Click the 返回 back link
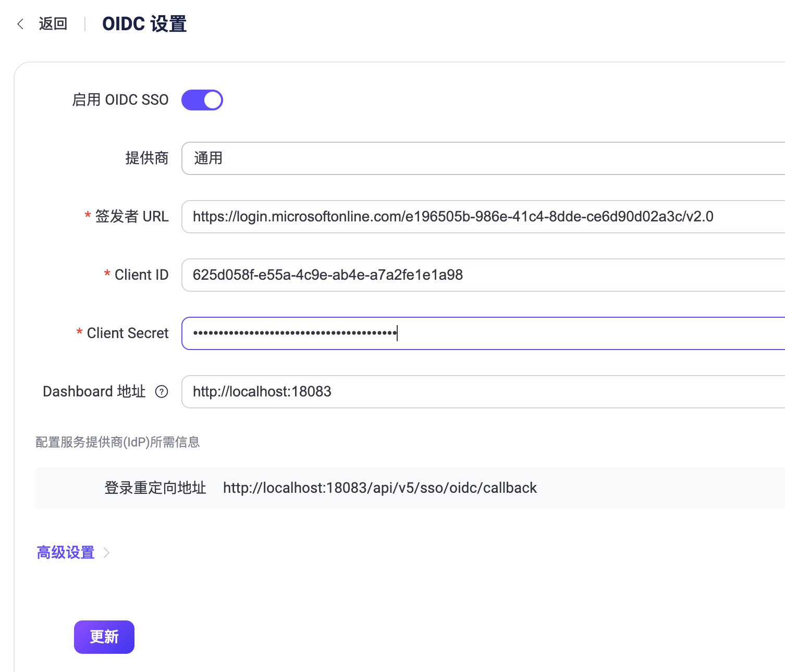The width and height of the screenshot is (785, 672). pos(52,24)
